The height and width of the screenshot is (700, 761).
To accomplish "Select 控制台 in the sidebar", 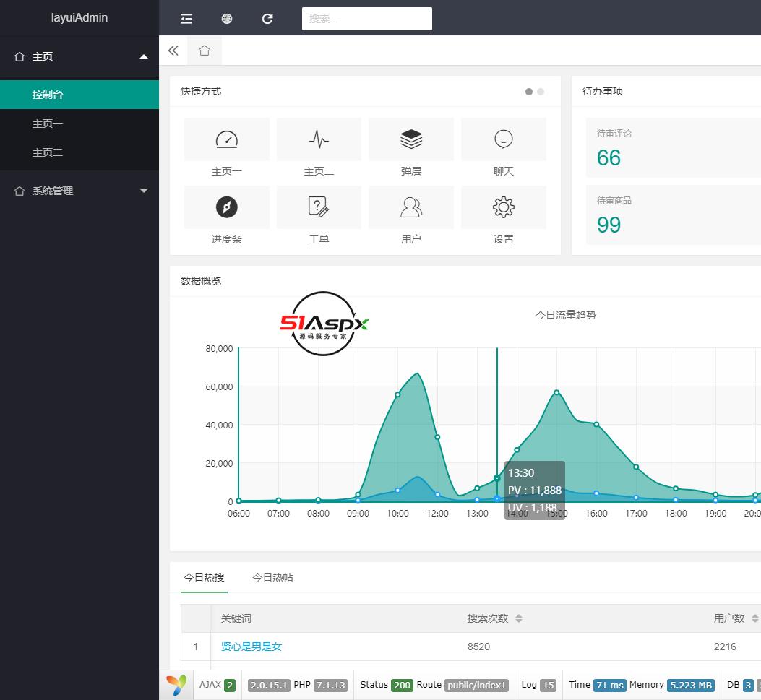I will [79, 95].
